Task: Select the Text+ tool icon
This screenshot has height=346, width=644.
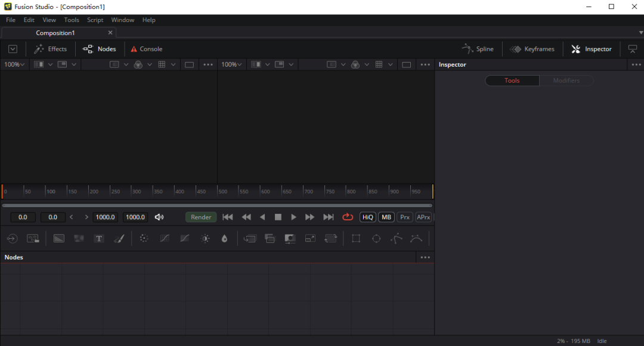Action: [99, 239]
